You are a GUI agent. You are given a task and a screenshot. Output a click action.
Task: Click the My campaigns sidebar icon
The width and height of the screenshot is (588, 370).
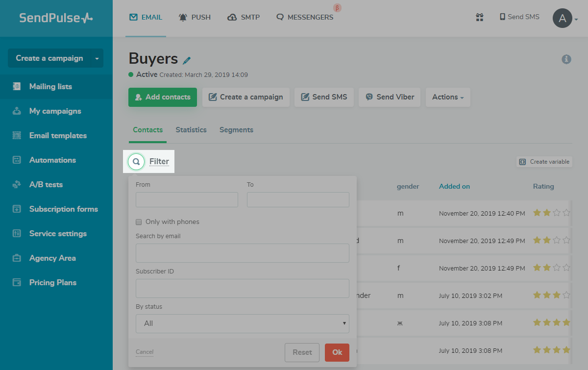tap(17, 111)
